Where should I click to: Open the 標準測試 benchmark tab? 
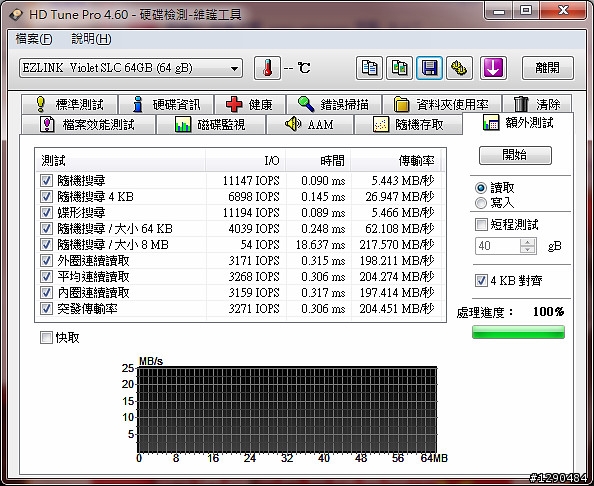(x=70, y=104)
